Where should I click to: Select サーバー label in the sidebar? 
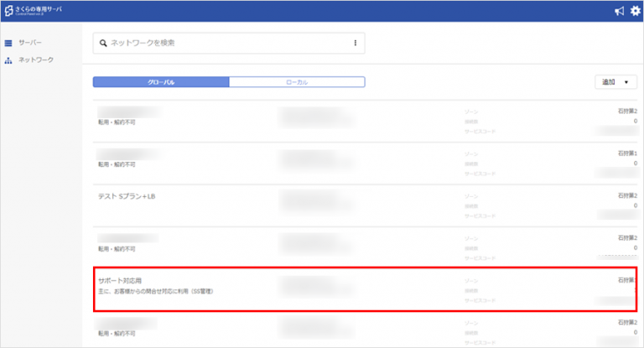tap(30, 43)
